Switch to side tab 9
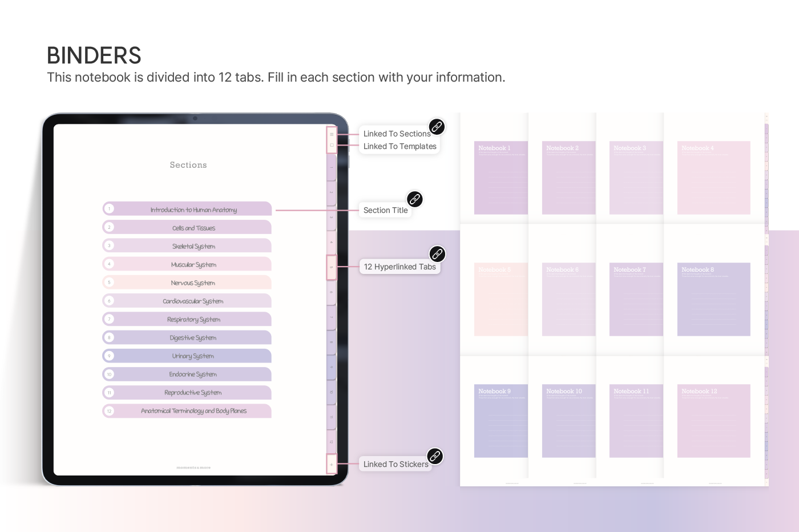The image size is (799, 532). tap(332, 367)
